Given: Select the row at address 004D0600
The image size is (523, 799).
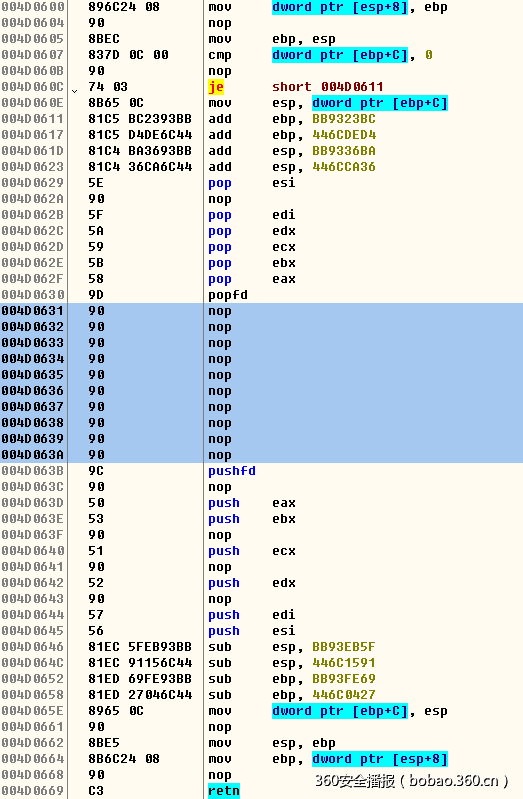Looking at the screenshot, I should (262, 7).
